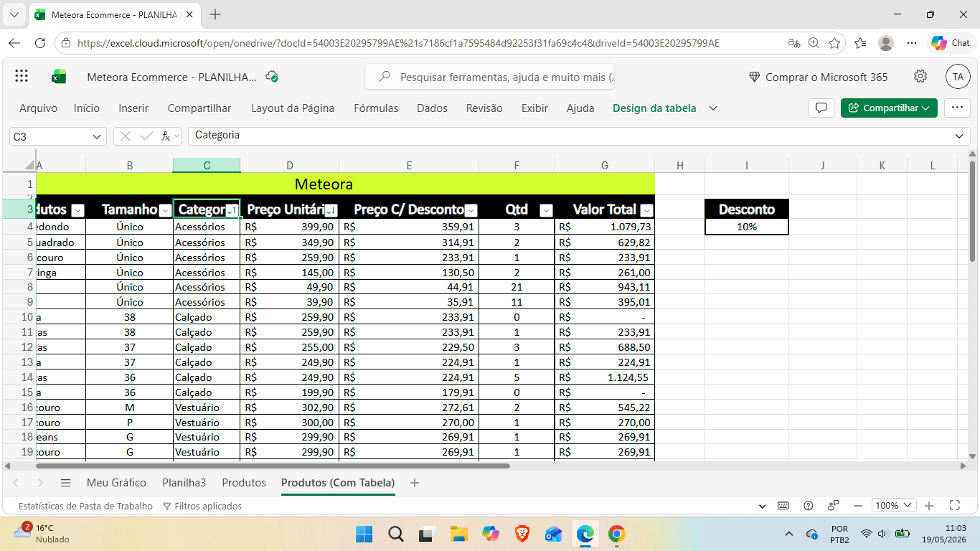Image resolution: width=980 pixels, height=551 pixels.
Task: Toggle the full screen view icon
Action: pos(955,506)
